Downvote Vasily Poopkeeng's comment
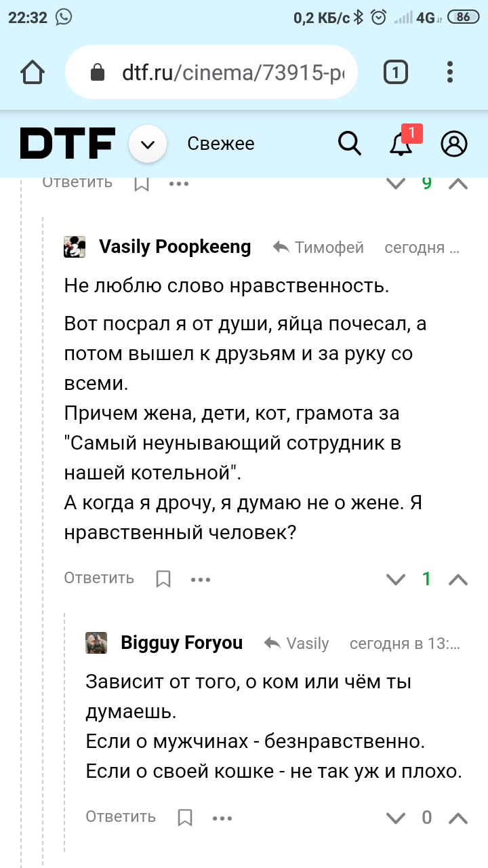This screenshot has height=868, width=488. point(395,579)
